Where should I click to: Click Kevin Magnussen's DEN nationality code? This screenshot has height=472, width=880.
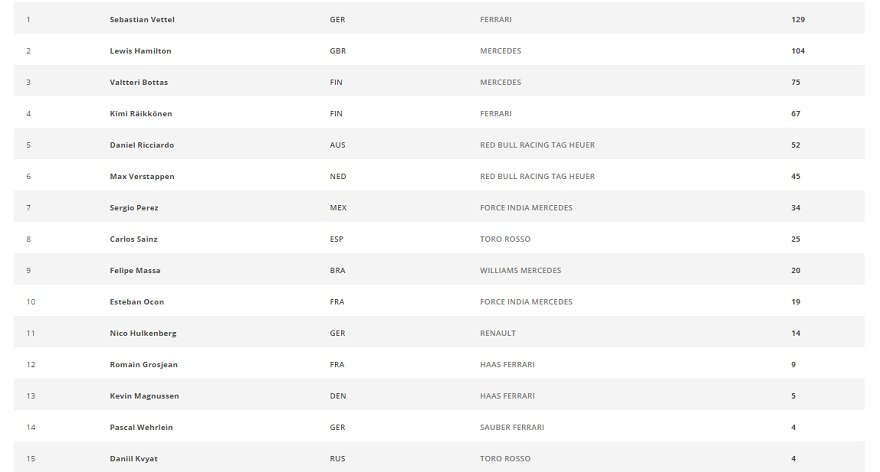click(338, 396)
